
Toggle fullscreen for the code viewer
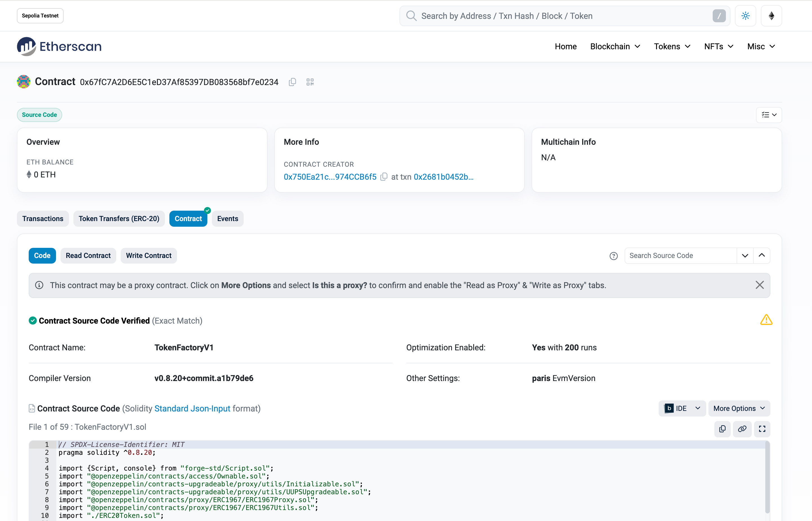click(x=762, y=429)
